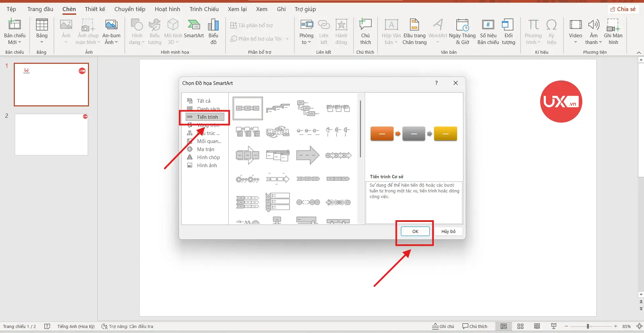
Task: Select Tiến trình category in SmartArt list
Action: (x=207, y=117)
